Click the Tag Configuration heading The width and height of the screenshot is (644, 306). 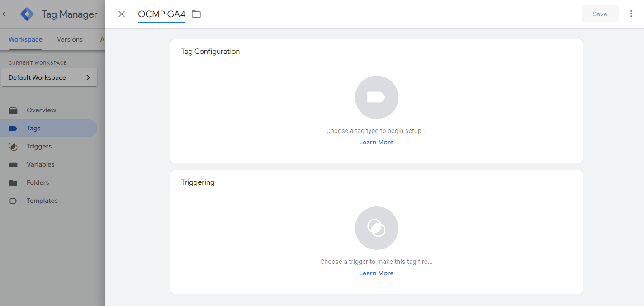tap(210, 52)
